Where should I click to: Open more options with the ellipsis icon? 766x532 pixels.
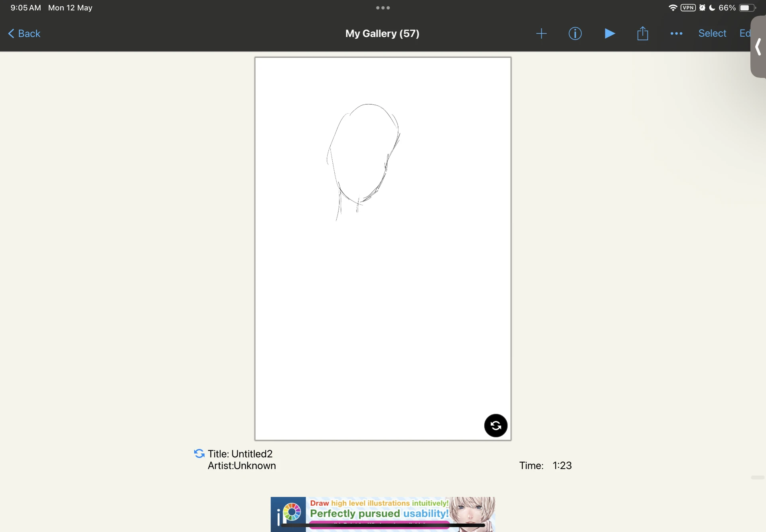pos(676,33)
